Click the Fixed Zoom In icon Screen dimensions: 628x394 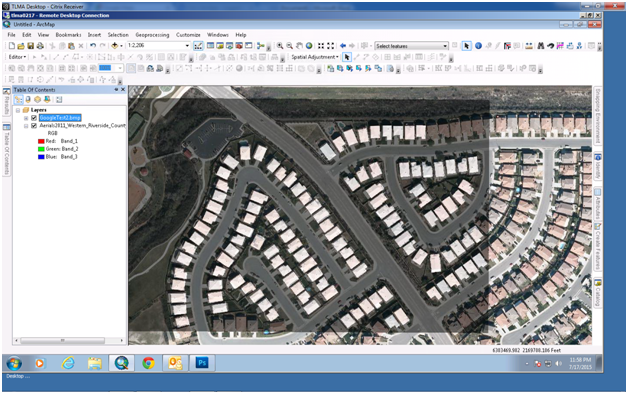tap(321, 46)
